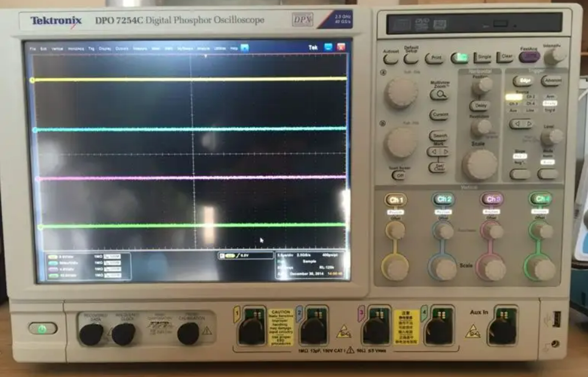Select the Edge trigger button
This screenshot has height=377, width=588.
tap(524, 81)
